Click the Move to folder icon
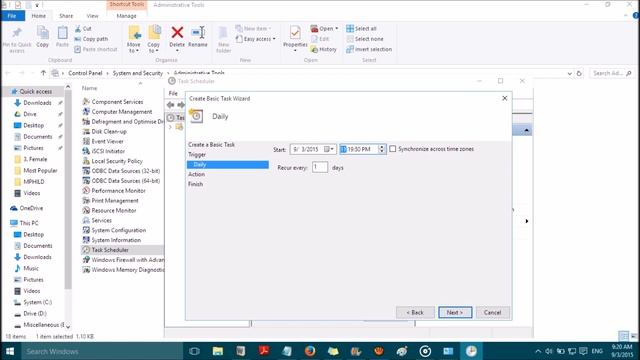The image size is (640, 360). (x=134, y=33)
